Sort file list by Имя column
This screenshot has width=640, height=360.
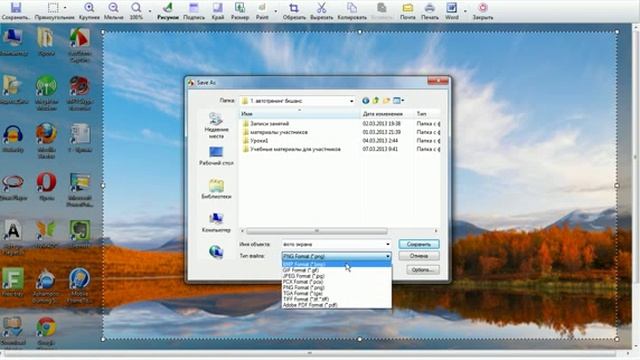(300, 114)
